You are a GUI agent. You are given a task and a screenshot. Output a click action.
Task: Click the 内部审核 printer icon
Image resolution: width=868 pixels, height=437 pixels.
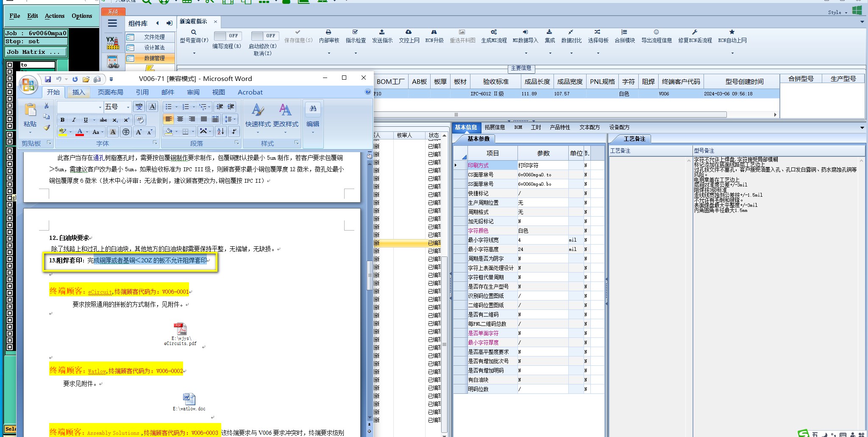(x=328, y=32)
